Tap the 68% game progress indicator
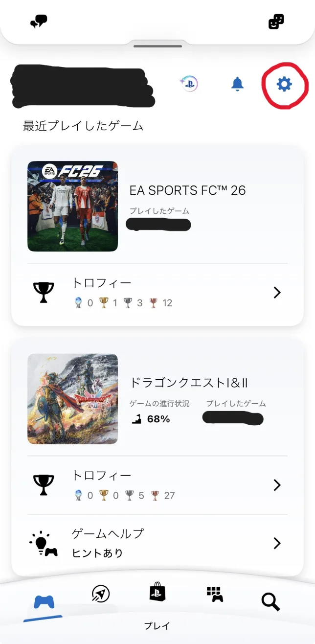Screen dimensions: 315x644 point(152,419)
